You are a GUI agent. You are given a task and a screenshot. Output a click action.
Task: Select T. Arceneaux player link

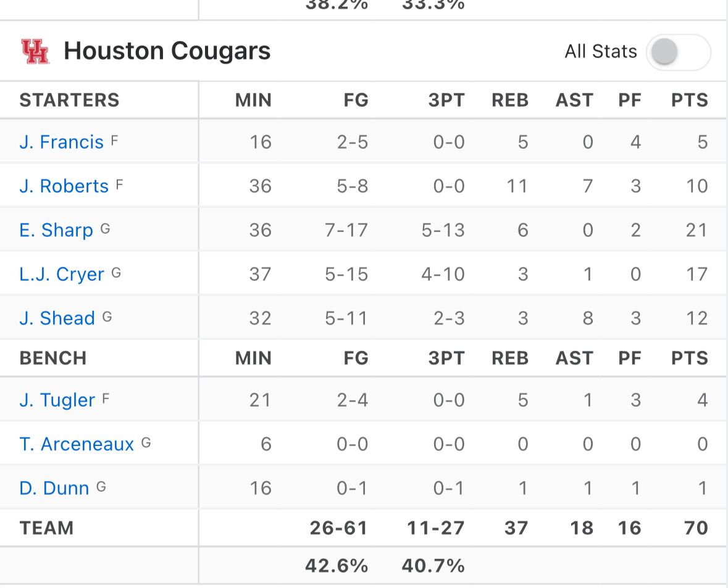(x=77, y=444)
